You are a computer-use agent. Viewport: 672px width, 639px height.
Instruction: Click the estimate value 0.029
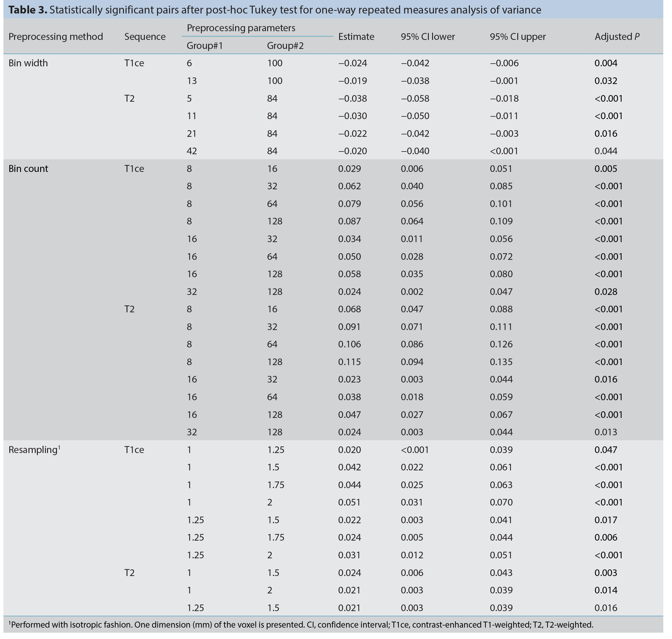350,169
